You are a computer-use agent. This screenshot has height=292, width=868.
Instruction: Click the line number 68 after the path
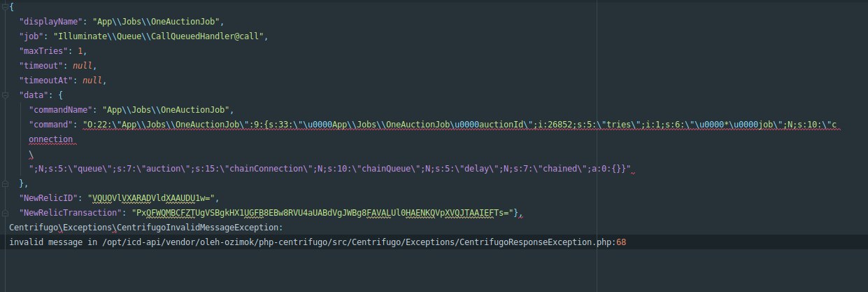coord(622,242)
